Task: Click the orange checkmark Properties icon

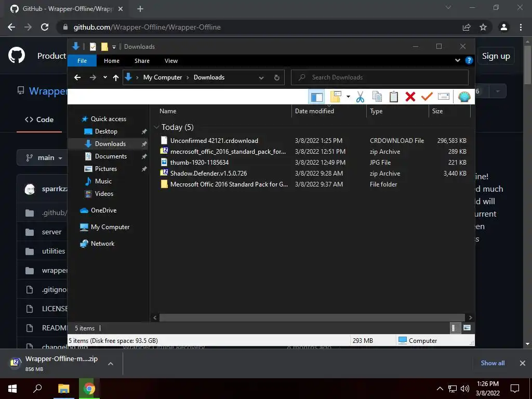Action: click(x=427, y=97)
